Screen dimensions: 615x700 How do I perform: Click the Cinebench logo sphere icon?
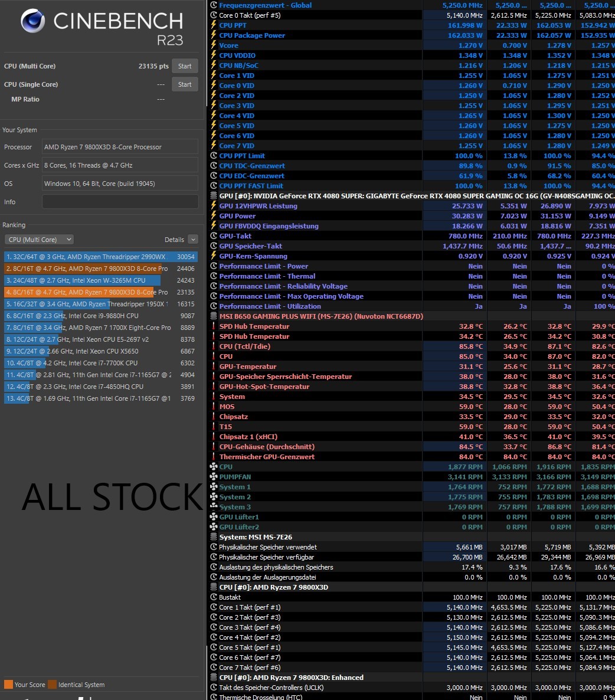[x=33, y=21]
